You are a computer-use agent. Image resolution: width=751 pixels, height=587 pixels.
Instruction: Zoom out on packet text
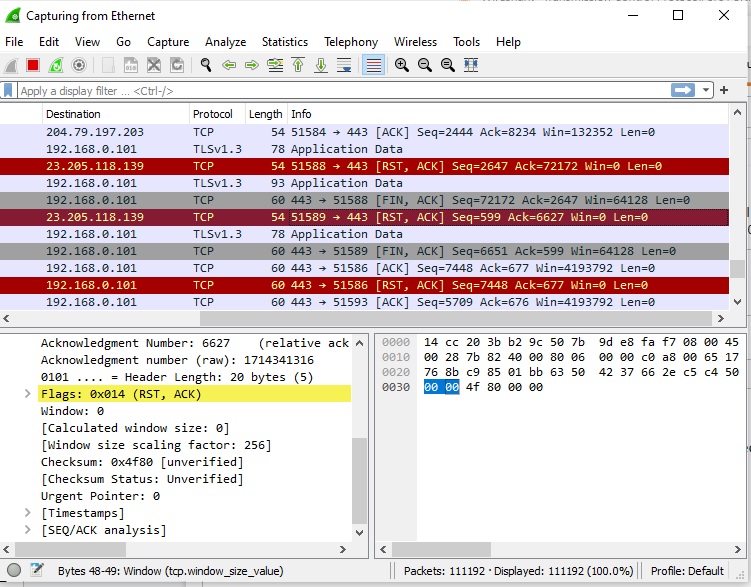coord(424,65)
